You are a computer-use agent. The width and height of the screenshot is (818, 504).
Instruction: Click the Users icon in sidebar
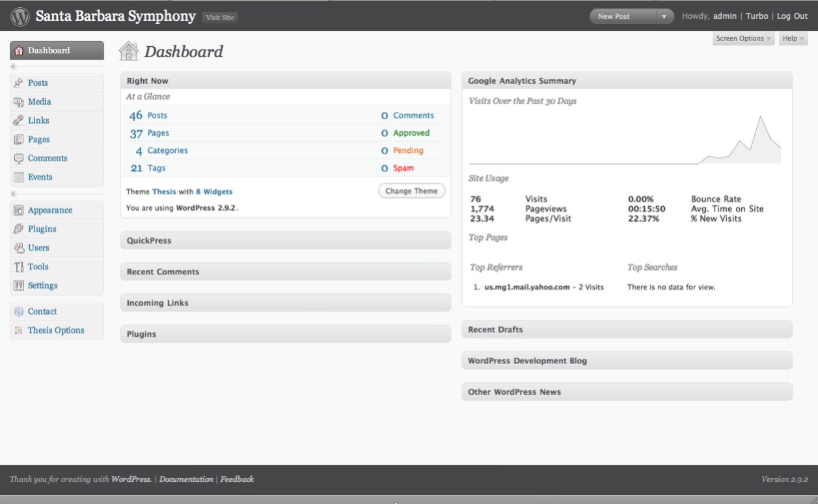[x=19, y=248]
